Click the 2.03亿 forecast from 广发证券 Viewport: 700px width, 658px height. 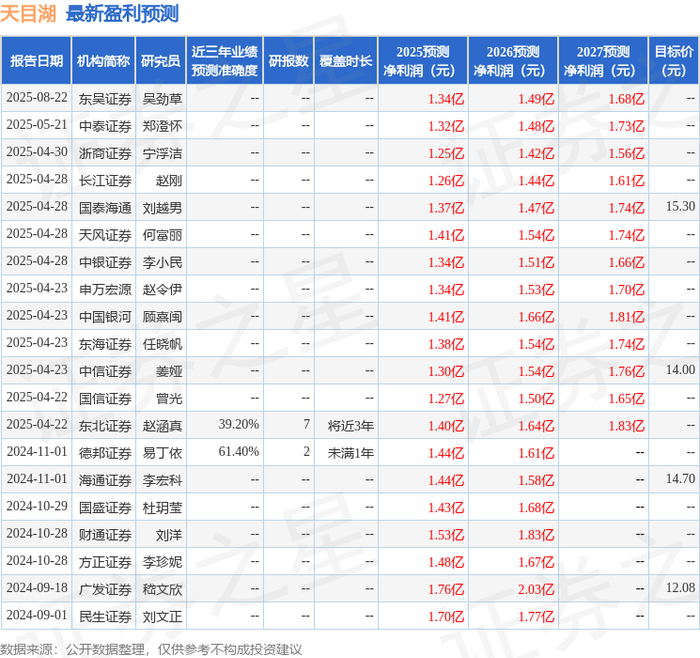click(x=536, y=589)
